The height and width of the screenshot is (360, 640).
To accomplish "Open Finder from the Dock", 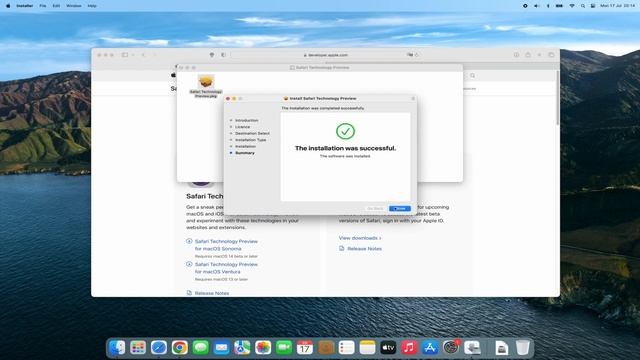I will point(117,347).
